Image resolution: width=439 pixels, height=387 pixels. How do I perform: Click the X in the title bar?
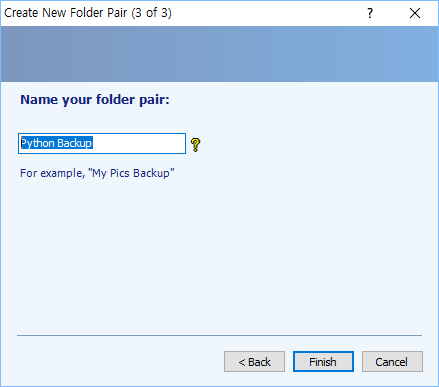point(415,13)
